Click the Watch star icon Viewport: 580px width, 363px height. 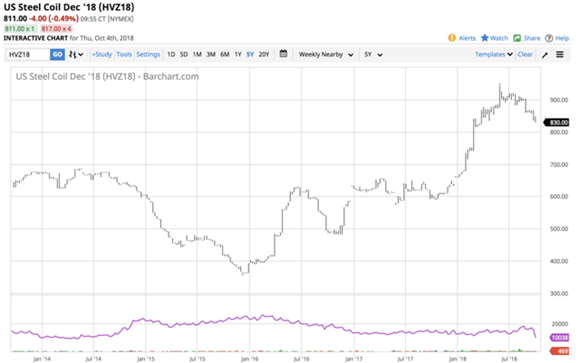pyautogui.click(x=485, y=38)
